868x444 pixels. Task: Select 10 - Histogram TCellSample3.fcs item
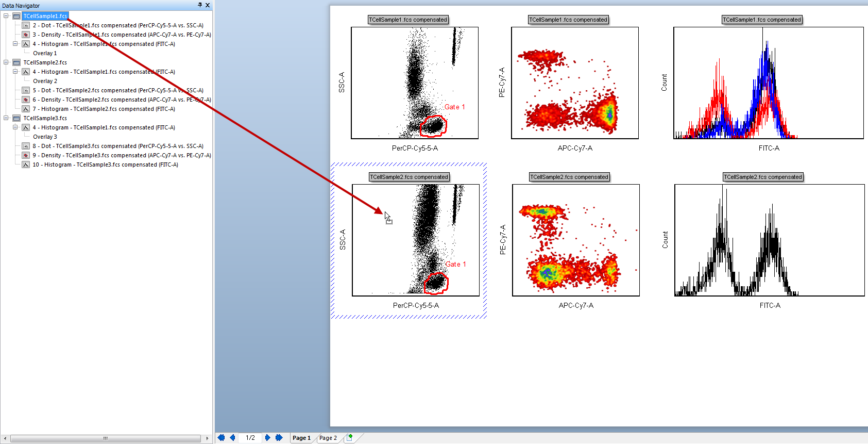(x=105, y=165)
